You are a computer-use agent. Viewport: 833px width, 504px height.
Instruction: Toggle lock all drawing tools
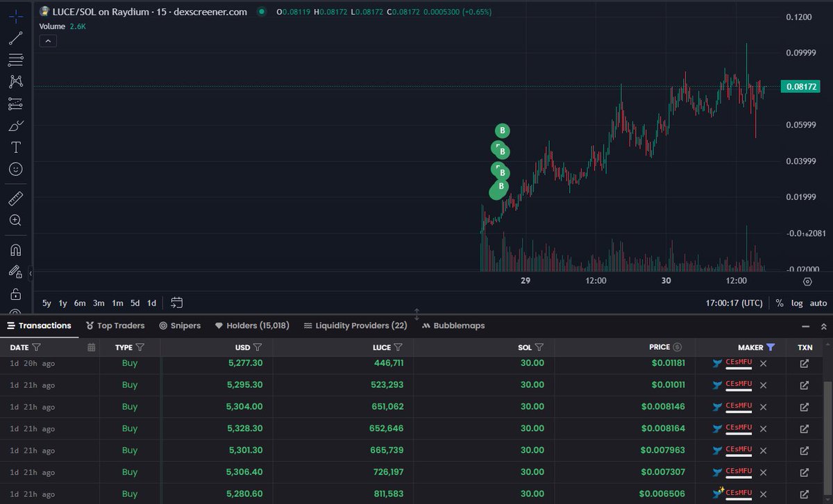(15, 294)
